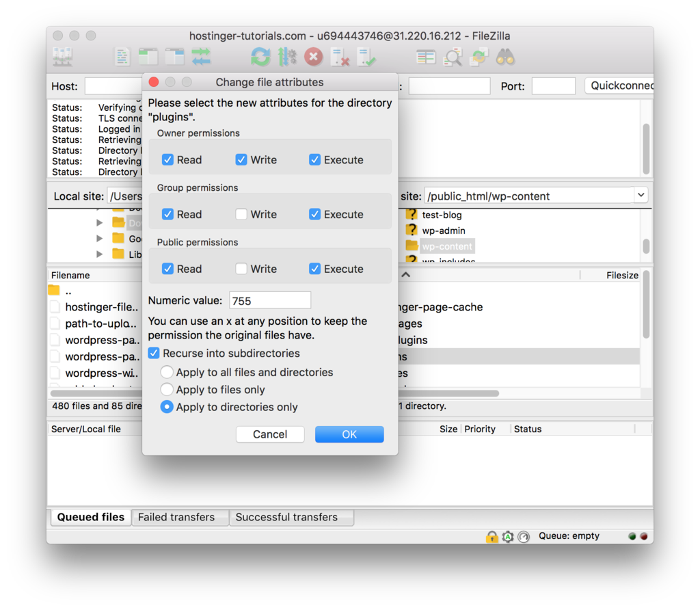This screenshot has width=700, height=610.
Task: Cancel the current server operation
Action: point(313,57)
